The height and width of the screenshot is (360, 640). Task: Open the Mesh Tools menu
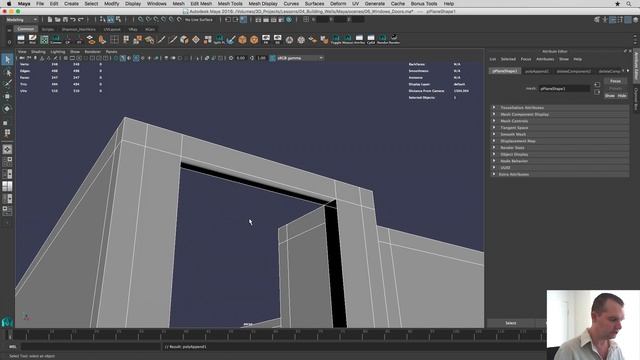pyautogui.click(x=230, y=4)
